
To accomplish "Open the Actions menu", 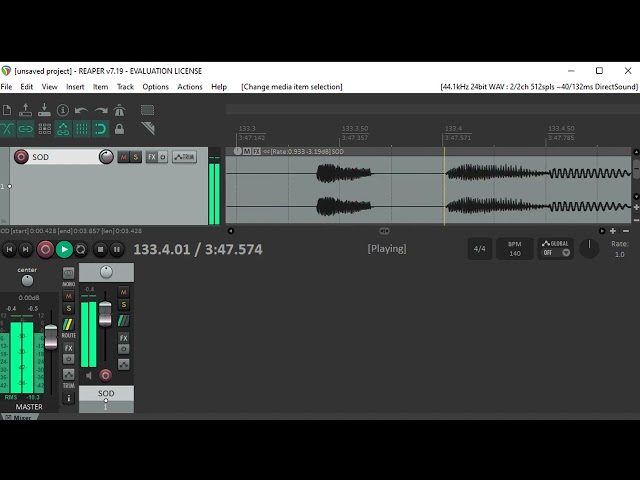I will 190,87.
